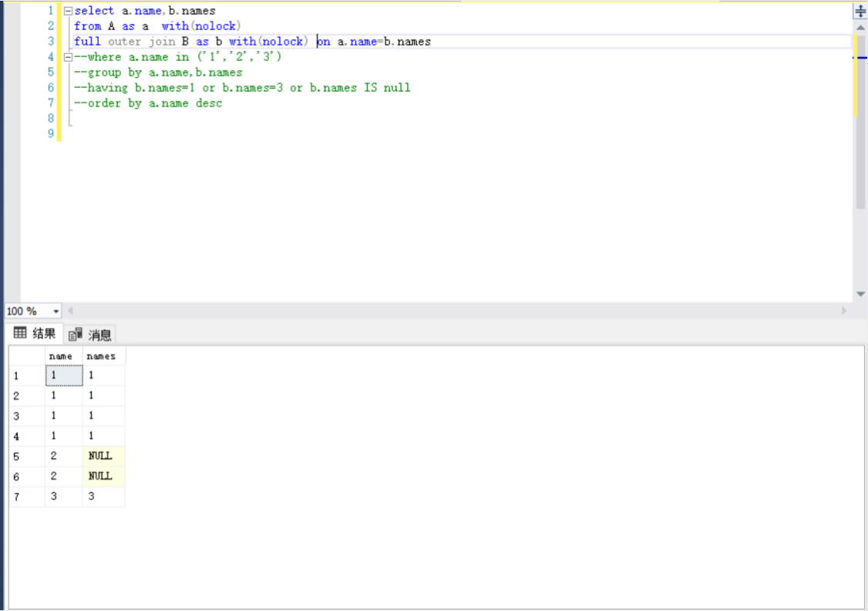Click the horizontal scrollbar right arrow
This screenshot has width=868, height=611.
844,311
